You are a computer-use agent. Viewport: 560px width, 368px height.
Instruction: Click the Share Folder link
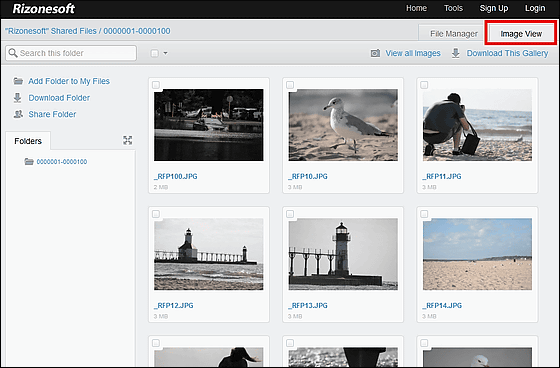tap(52, 114)
